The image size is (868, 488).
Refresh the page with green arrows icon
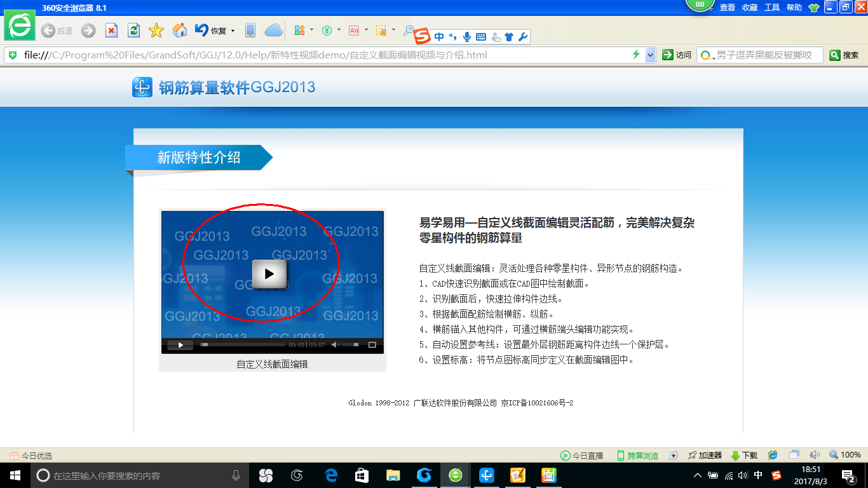coord(133,30)
